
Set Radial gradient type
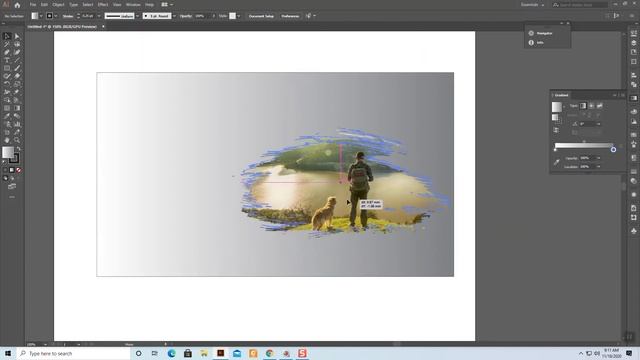click(x=591, y=106)
